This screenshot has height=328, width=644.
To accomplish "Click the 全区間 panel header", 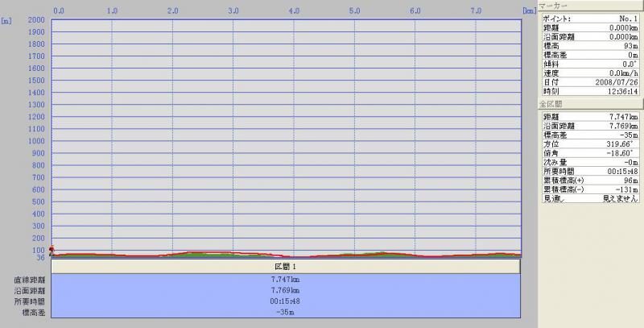I will [590, 105].
